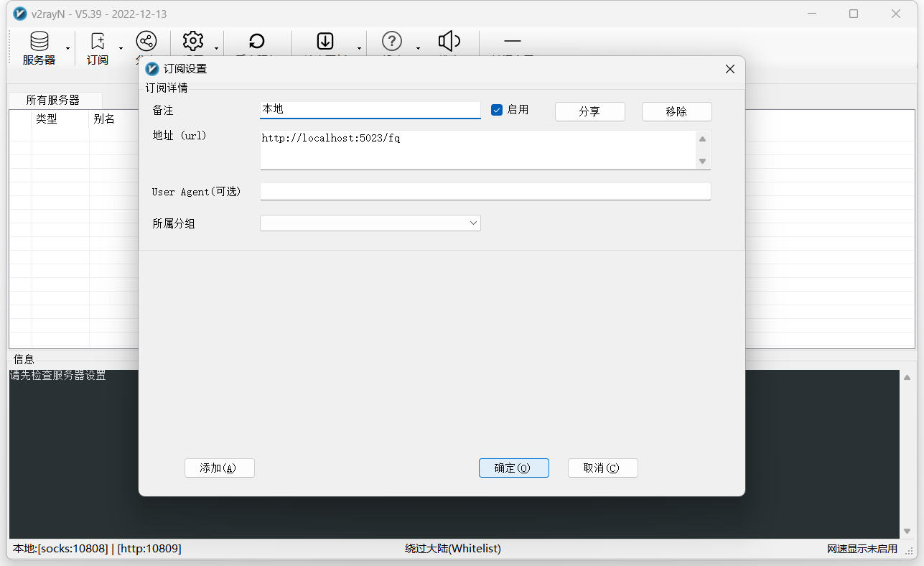
Task: Click the 服务器 (Servers) database icon
Action: (39, 41)
